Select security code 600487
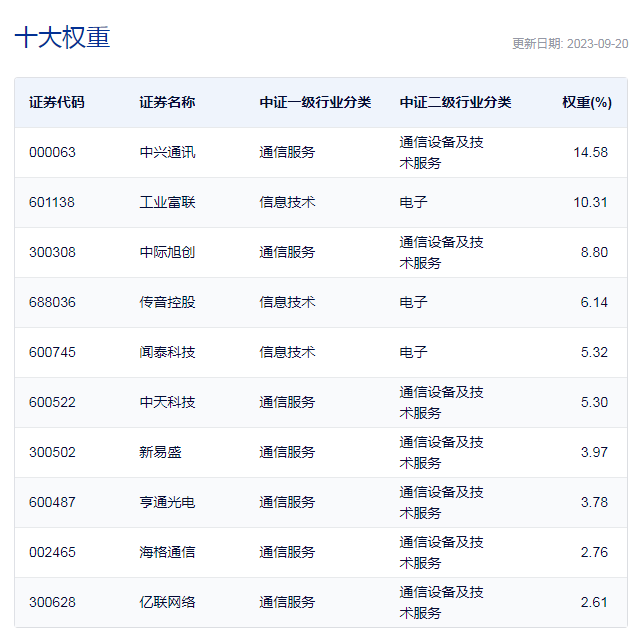This screenshot has height=638, width=638. click(x=52, y=503)
